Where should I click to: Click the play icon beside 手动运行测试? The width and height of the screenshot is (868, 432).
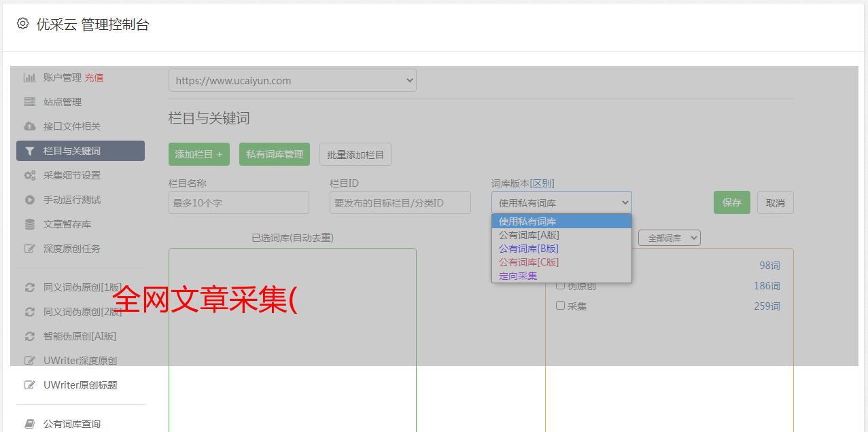pos(30,200)
